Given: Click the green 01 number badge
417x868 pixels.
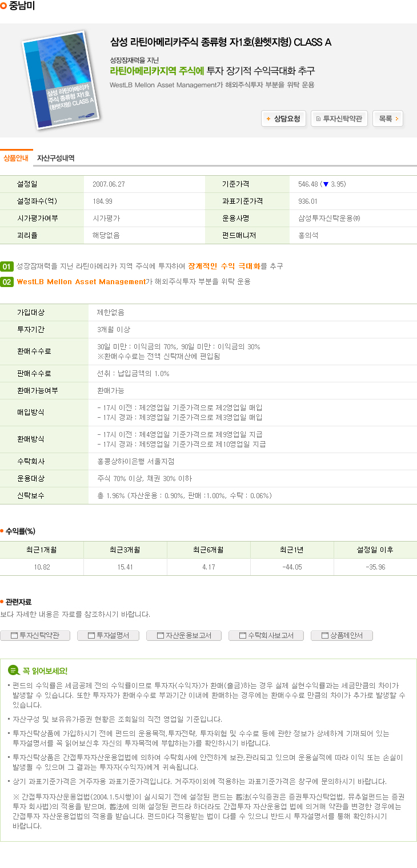Looking at the screenshot, I should (7, 267).
